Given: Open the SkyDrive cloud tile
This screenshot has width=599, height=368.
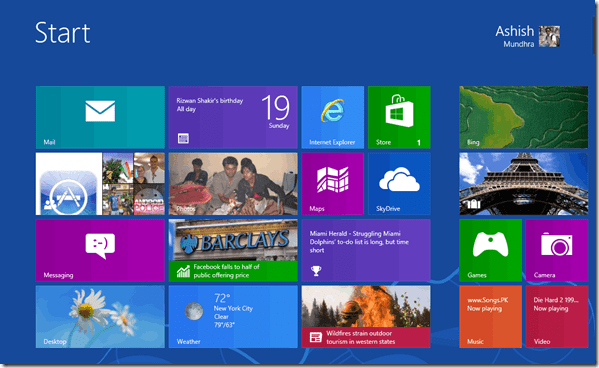Looking at the screenshot, I should coord(399,183).
